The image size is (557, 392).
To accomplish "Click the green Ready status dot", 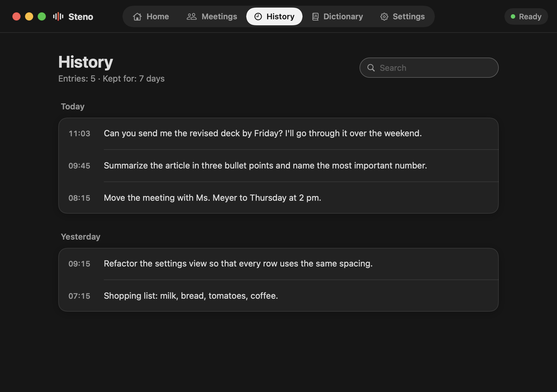I will (513, 16).
